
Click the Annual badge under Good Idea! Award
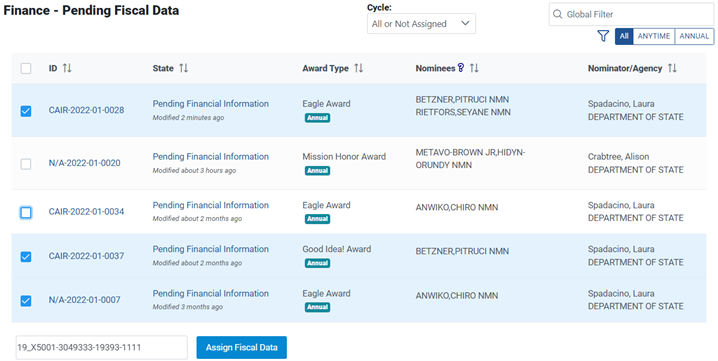pyautogui.click(x=317, y=263)
